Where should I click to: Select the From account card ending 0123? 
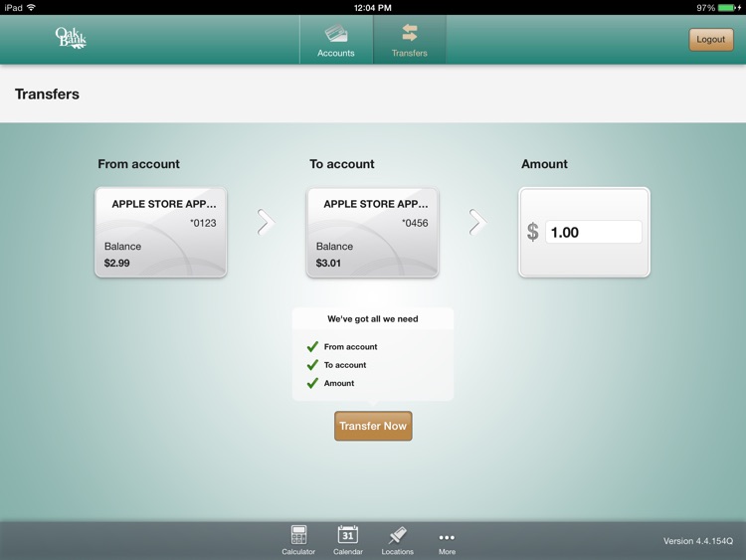point(161,232)
